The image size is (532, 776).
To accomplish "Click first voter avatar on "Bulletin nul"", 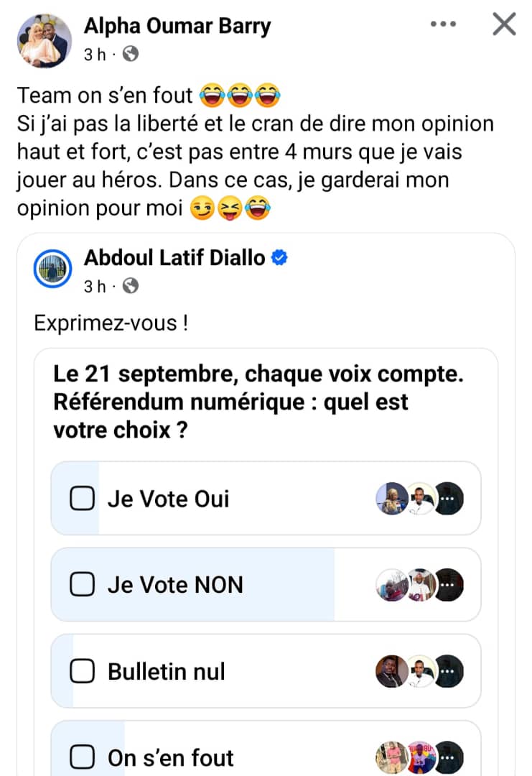I will click(x=392, y=672).
